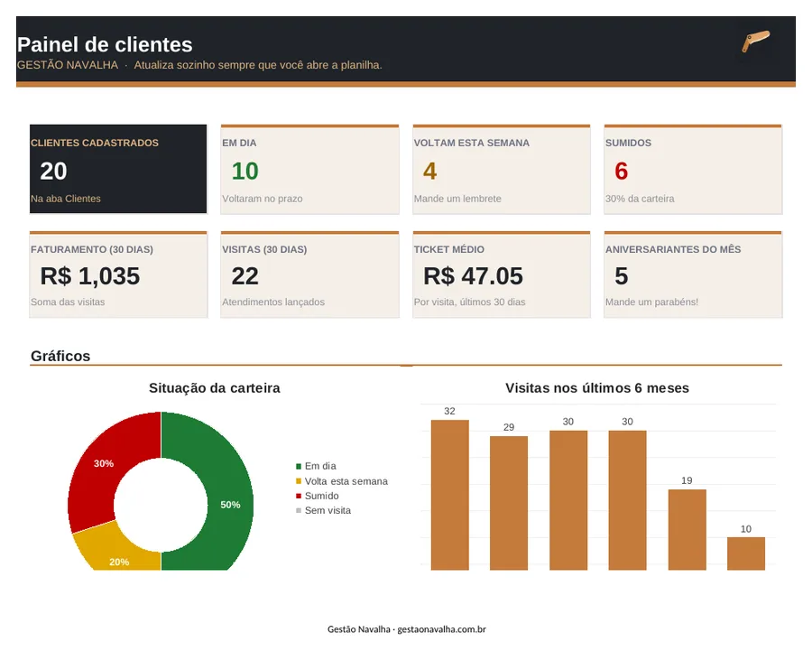812x651 pixels.
Task: Select the R$ 47.05 ticket value
Action: tap(474, 275)
